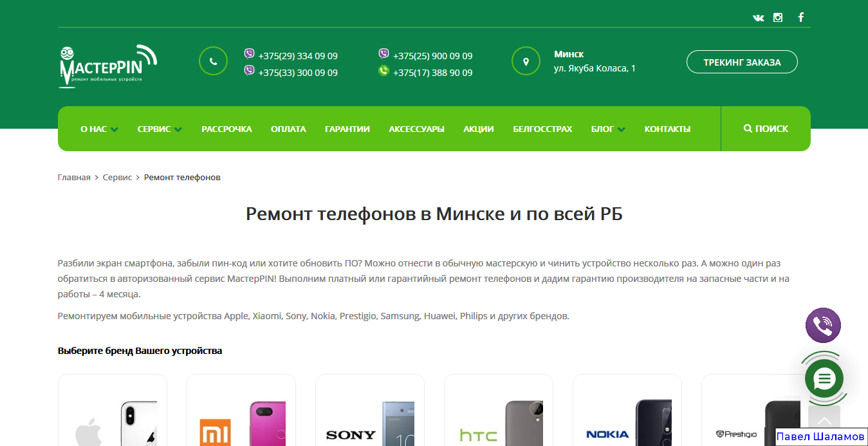The width and height of the screenshot is (868, 446).
Task: Click the circled phone handset icon
Action: pyautogui.click(x=213, y=62)
